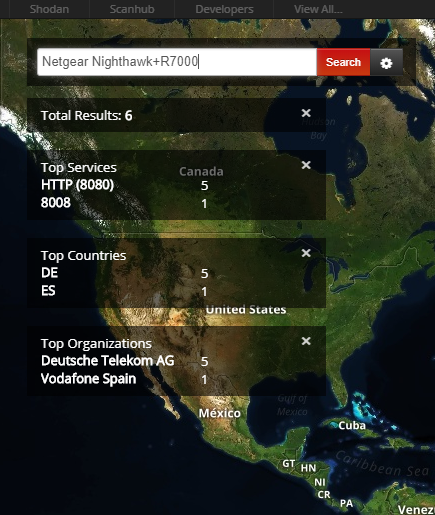The width and height of the screenshot is (435, 515).
Task: Click the HN map label
Action: [x=308, y=468]
